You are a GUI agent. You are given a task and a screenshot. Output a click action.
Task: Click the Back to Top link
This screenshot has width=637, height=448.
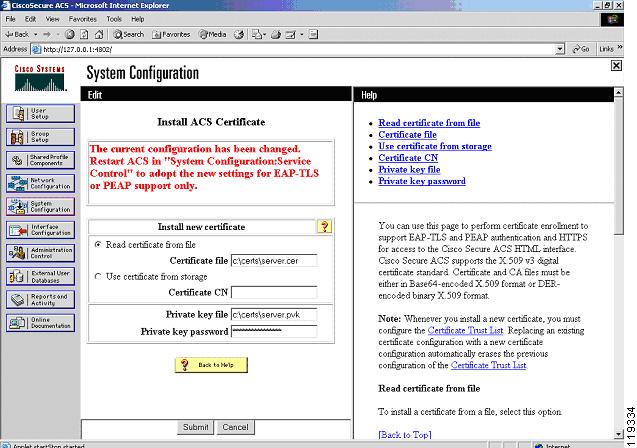pos(405,435)
